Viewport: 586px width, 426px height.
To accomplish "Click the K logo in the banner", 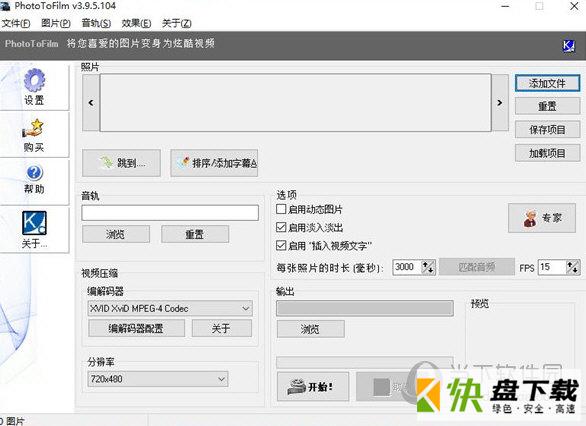I will (568, 46).
